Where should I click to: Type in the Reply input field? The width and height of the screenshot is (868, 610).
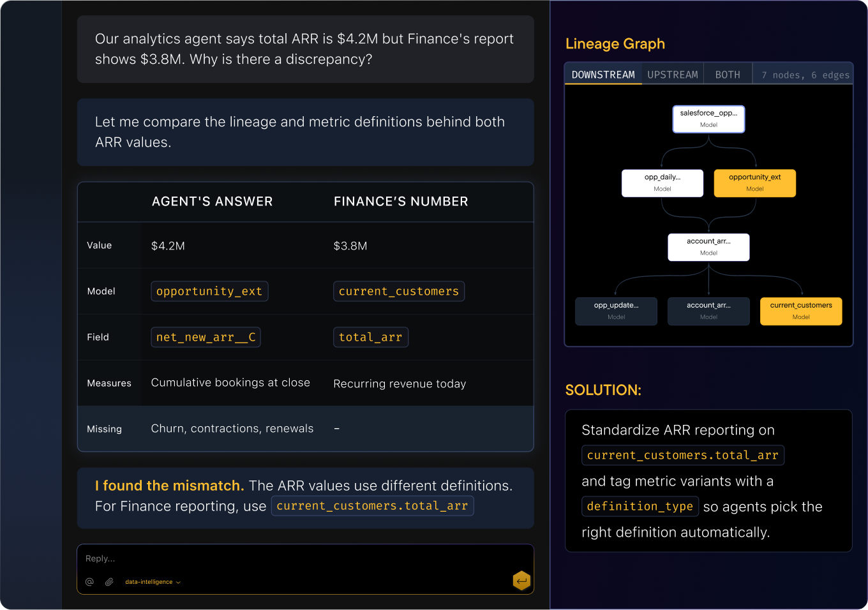[294, 558]
